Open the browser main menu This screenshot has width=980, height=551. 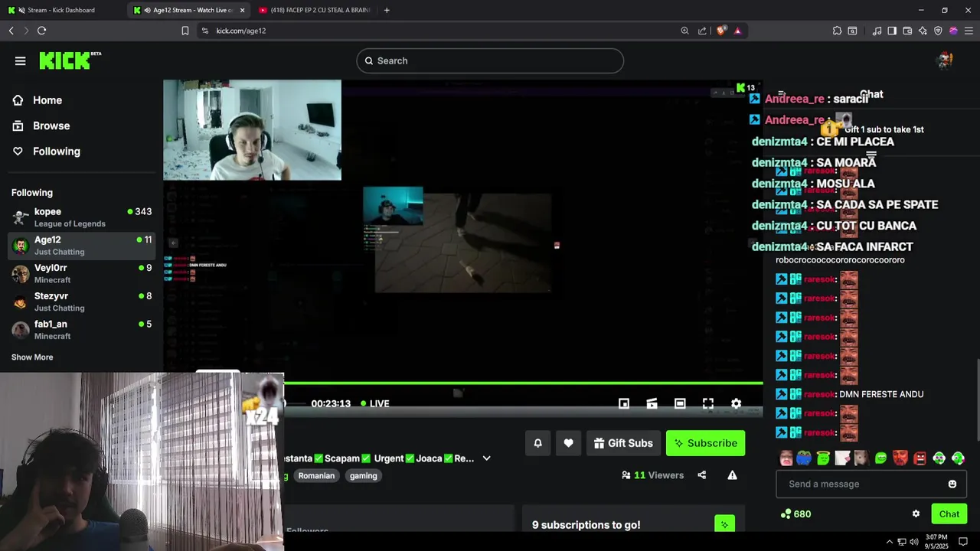pyautogui.click(x=969, y=31)
